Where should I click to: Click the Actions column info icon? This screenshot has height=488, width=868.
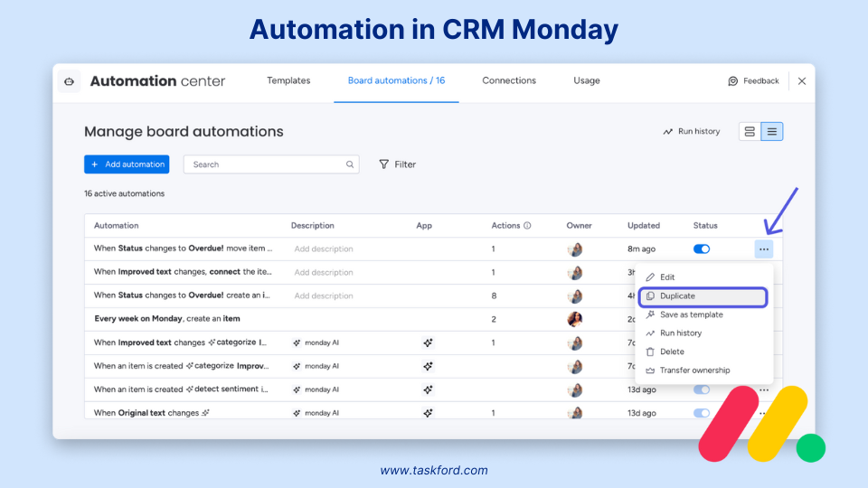coord(527,226)
